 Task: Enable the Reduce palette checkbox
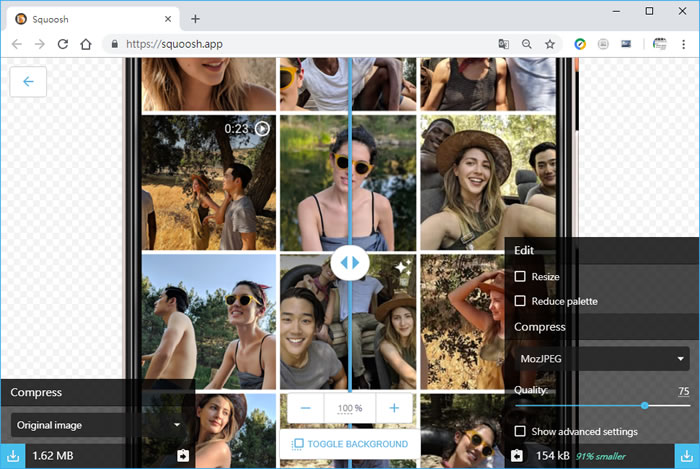520,301
